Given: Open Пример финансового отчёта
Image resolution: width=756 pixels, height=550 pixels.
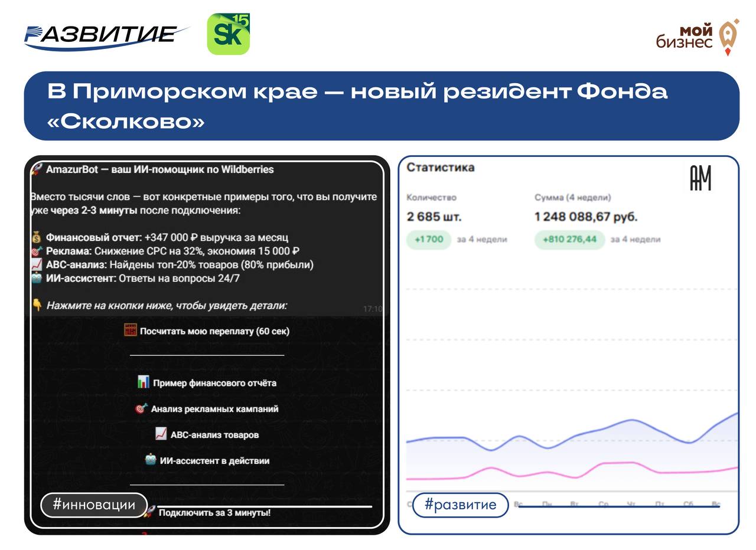Looking at the screenshot, I should (x=207, y=383).
